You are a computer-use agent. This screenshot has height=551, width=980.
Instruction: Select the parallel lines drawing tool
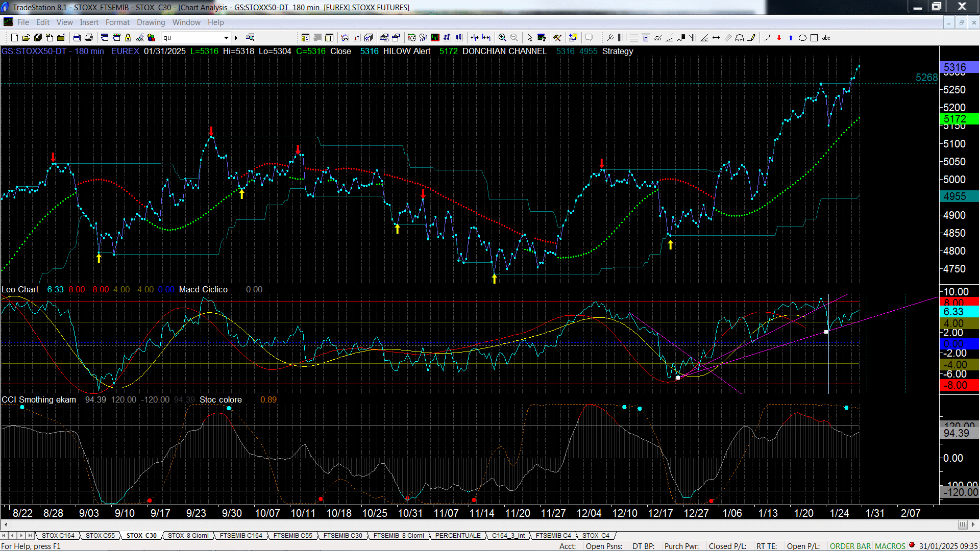click(728, 38)
